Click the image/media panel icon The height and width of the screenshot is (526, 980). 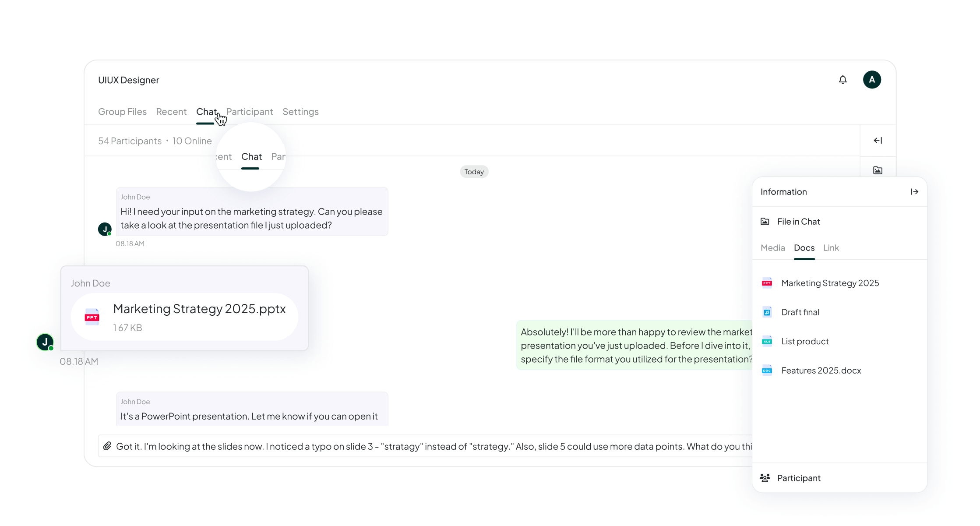878,171
